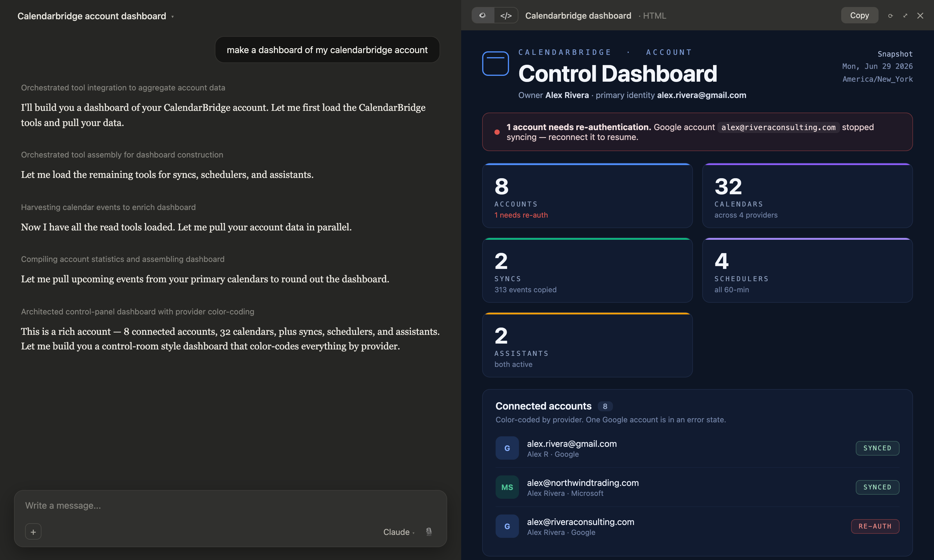Screen dimensions: 934x560
Task: Click SYNCED badge for alex.rivera@gmail.com
Action: point(877,448)
